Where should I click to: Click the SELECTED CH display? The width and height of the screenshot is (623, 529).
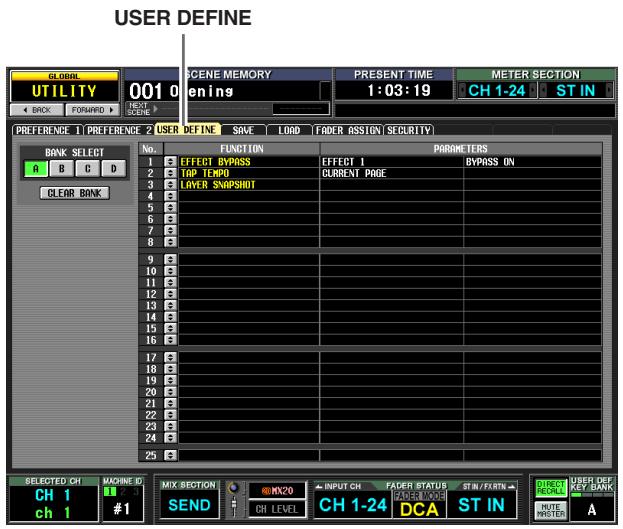(x=53, y=500)
